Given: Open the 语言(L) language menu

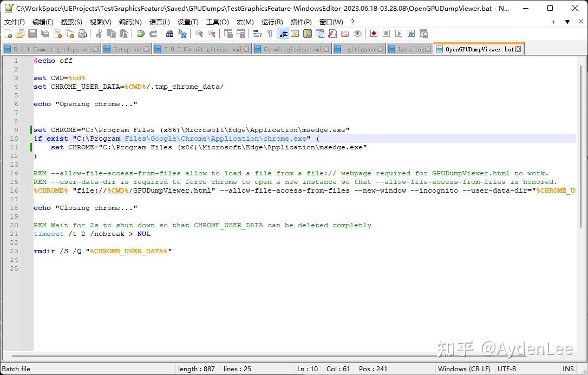Looking at the screenshot, I should tap(159, 22).
